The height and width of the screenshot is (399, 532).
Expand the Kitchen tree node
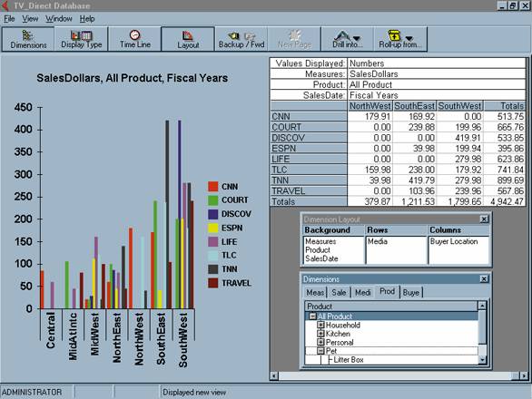(x=320, y=334)
